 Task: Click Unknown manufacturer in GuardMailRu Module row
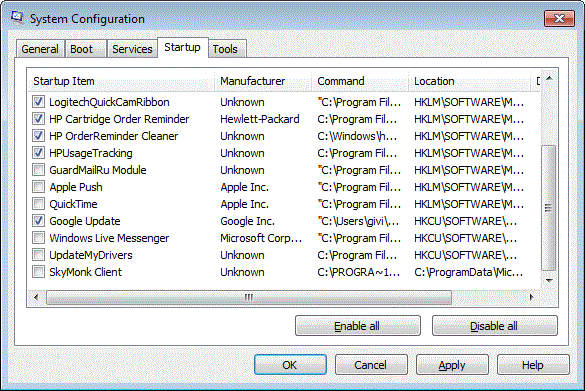pyautogui.click(x=242, y=170)
